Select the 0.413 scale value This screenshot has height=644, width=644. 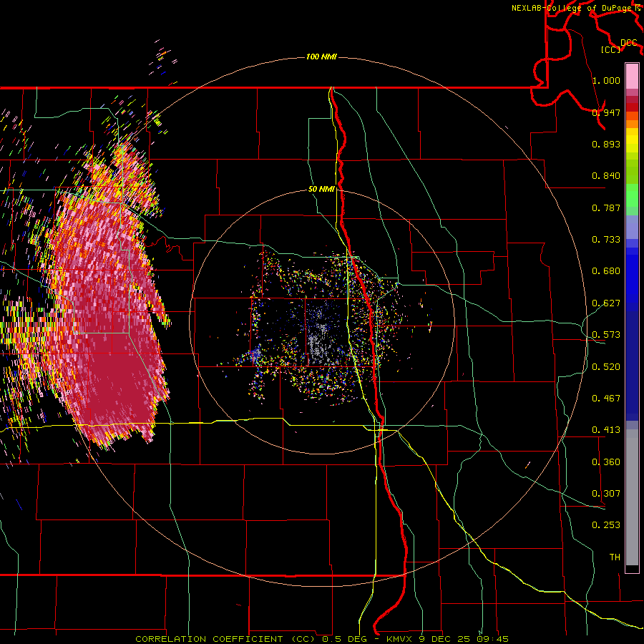(606, 430)
